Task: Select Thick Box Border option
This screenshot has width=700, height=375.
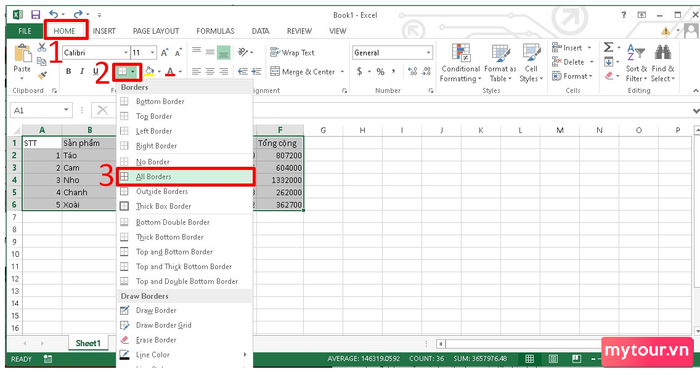Action: pyautogui.click(x=185, y=206)
